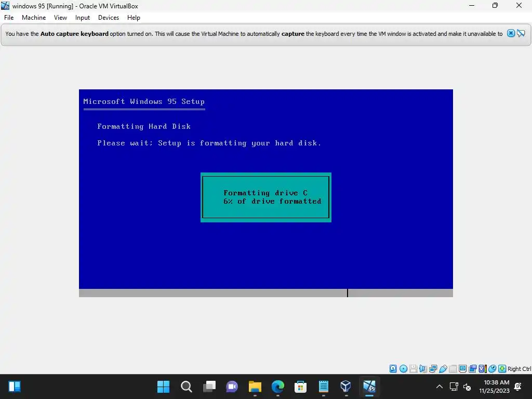
Task: Suppress future keyboard capture notifications
Action: (521, 33)
